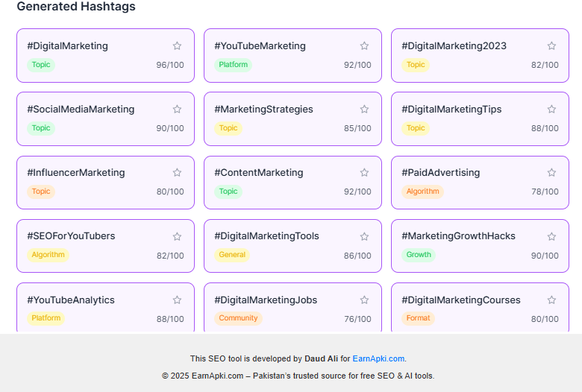This screenshot has height=392, width=582.
Task: Mark #MarketingStrategies as favorite
Action: point(364,110)
